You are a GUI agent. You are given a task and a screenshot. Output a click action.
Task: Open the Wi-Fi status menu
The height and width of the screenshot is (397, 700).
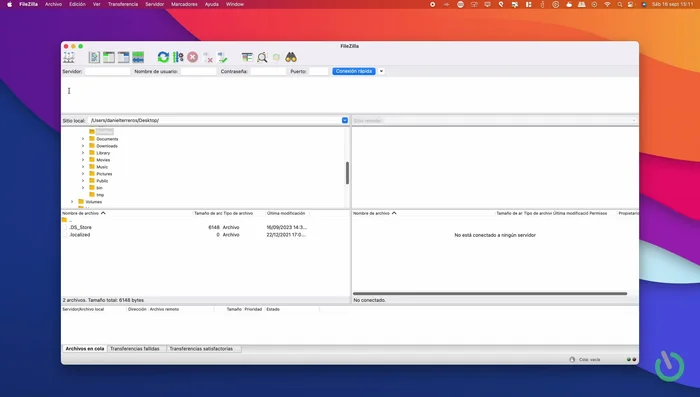(x=607, y=4)
